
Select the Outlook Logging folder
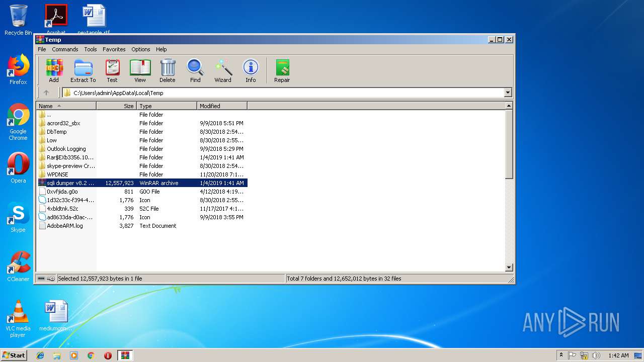142,149
